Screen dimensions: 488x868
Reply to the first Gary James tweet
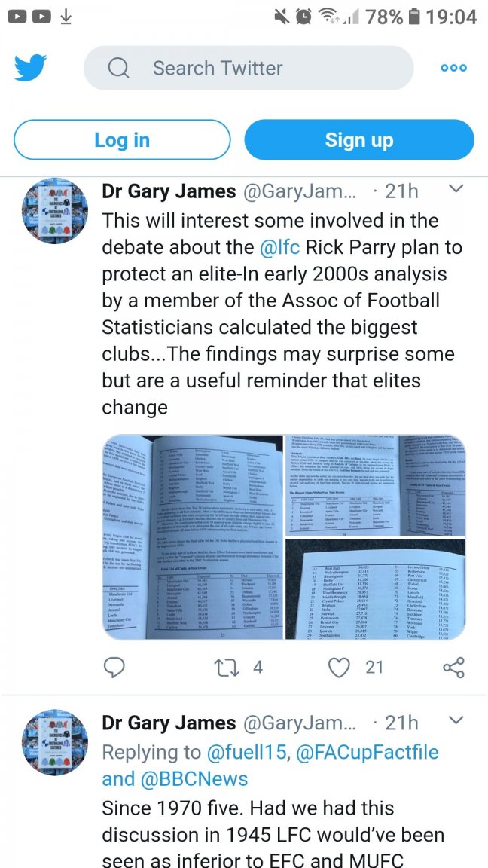click(114, 667)
